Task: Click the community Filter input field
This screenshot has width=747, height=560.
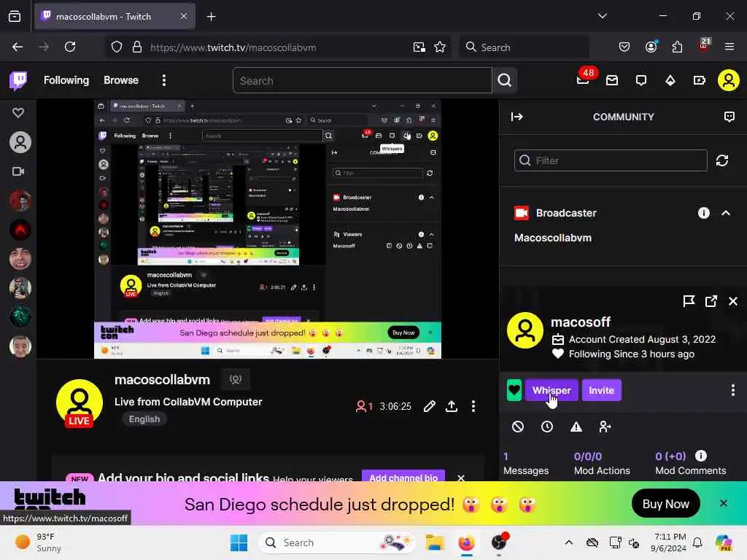Action: pos(611,160)
